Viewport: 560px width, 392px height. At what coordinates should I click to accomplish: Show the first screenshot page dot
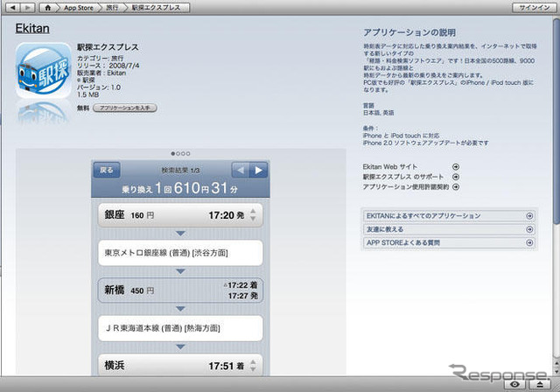click(173, 153)
